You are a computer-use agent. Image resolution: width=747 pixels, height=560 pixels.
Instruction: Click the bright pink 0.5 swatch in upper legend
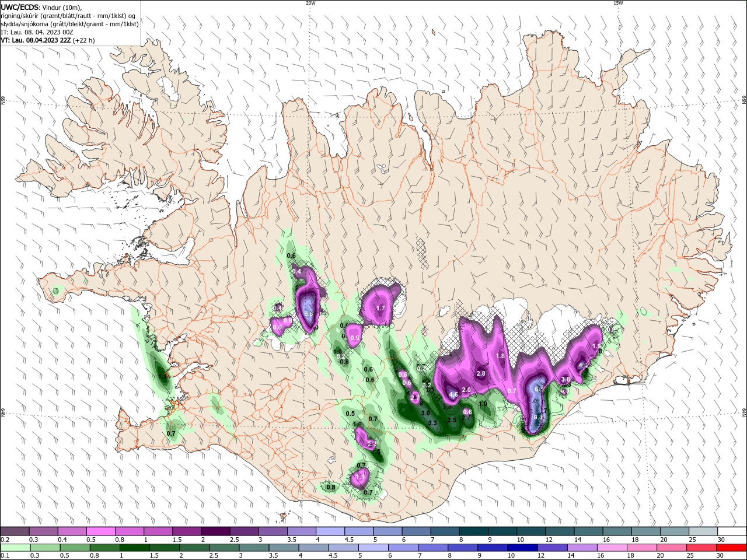pos(100,531)
